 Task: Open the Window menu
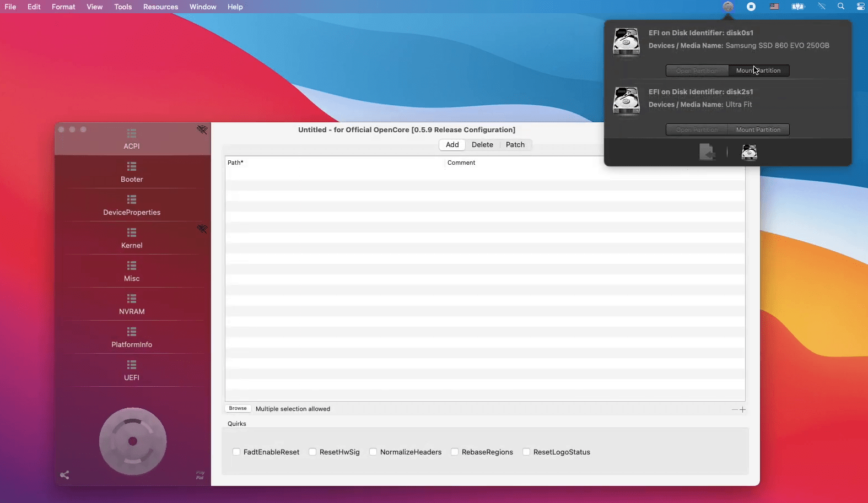tap(203, 7)
